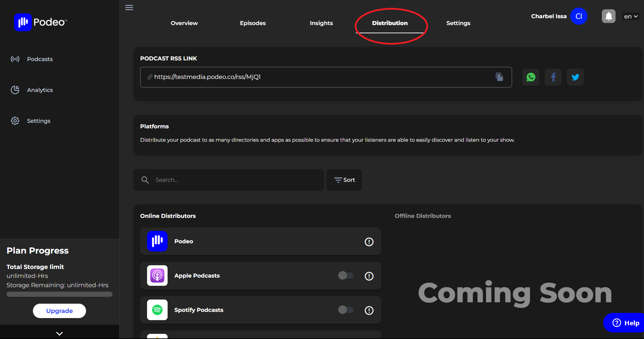Click the Storage Remaining text
The height and width of the screenshot is (339, 644).
[58, 285]
